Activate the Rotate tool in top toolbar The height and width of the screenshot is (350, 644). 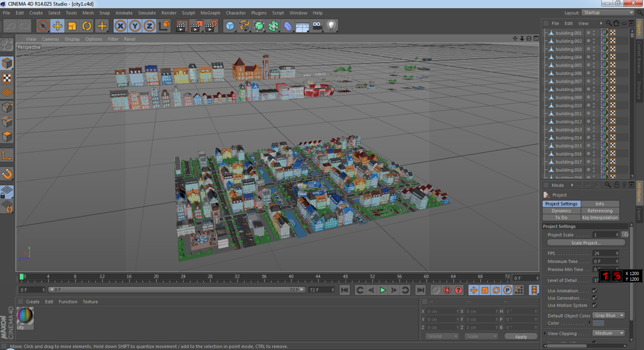[x=86, y=25]
